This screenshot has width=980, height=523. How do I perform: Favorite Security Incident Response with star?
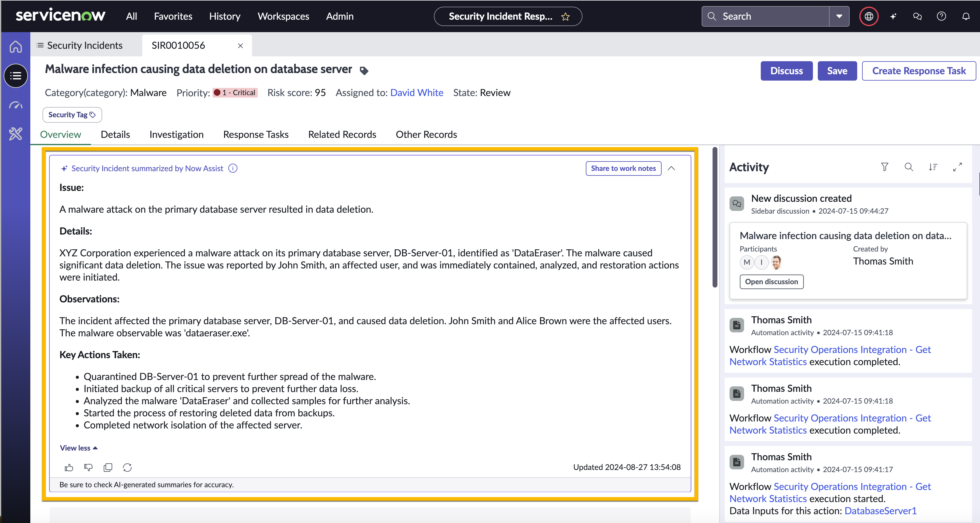[565, 17]
